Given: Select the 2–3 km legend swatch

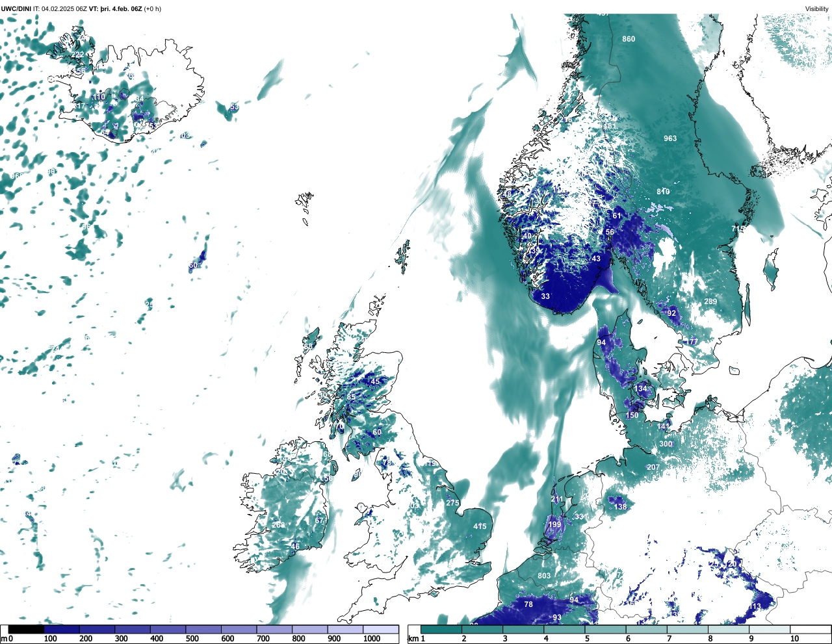Looking at the screenshot, I should (482, 629).
